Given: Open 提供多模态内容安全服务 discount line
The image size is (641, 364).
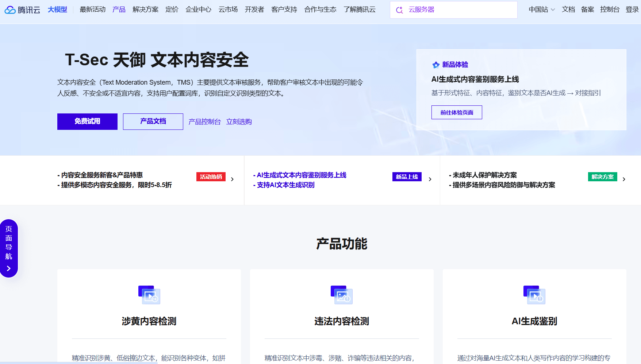Looking at the screenshot, I should 115,185.
